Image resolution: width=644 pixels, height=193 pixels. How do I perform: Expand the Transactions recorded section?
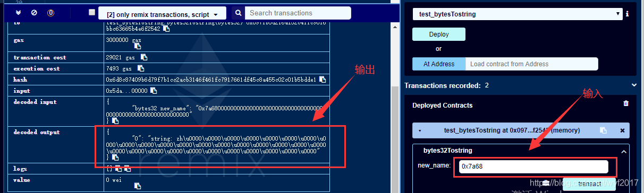tap(633, 85)
